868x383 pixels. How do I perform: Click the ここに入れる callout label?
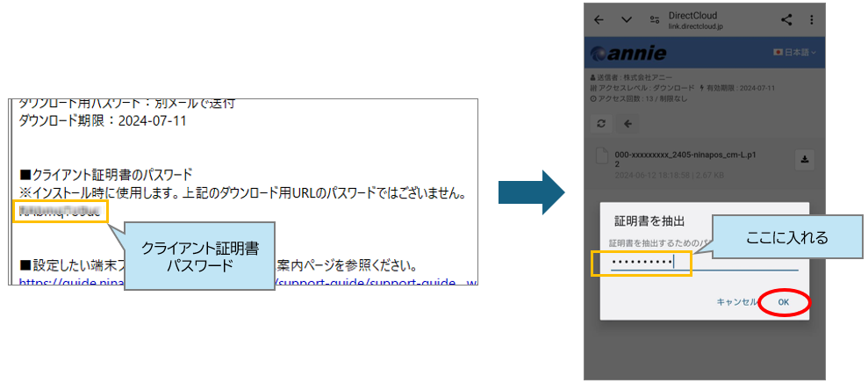pyautogui.click(x=775, y=237)
